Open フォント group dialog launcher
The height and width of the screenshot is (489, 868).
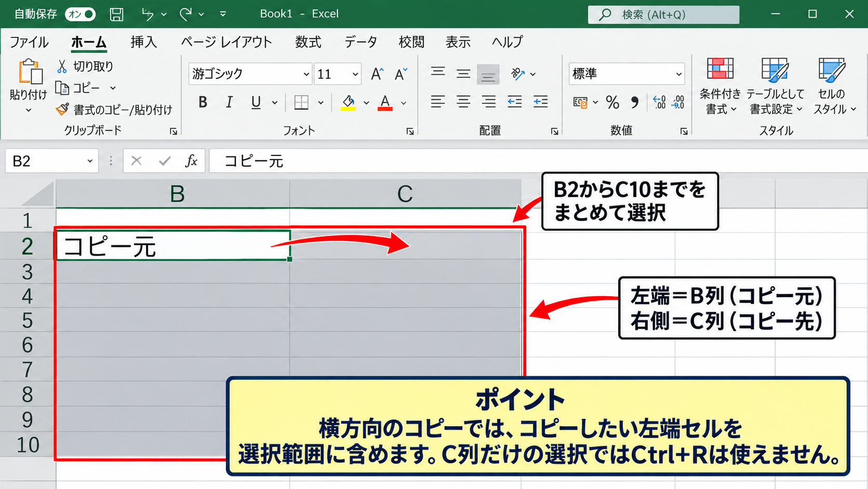(x=410, y=131)
